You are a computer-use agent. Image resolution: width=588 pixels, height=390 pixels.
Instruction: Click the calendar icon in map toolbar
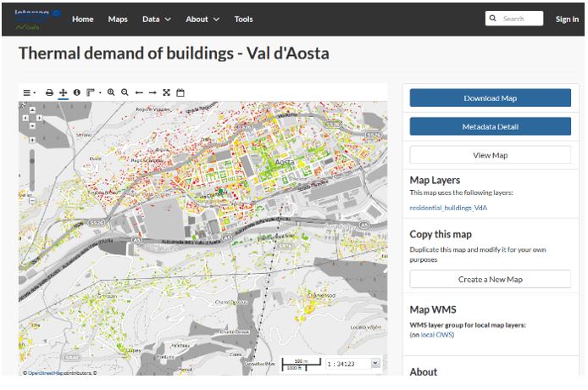pos(180,92)
